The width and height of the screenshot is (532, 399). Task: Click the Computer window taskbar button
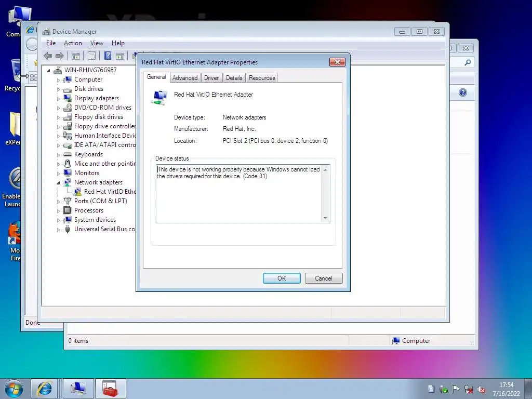78,389
